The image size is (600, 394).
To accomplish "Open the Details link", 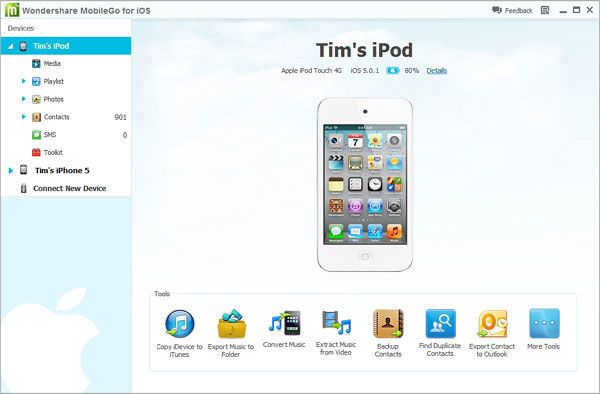I will click(x=437, y=71).
